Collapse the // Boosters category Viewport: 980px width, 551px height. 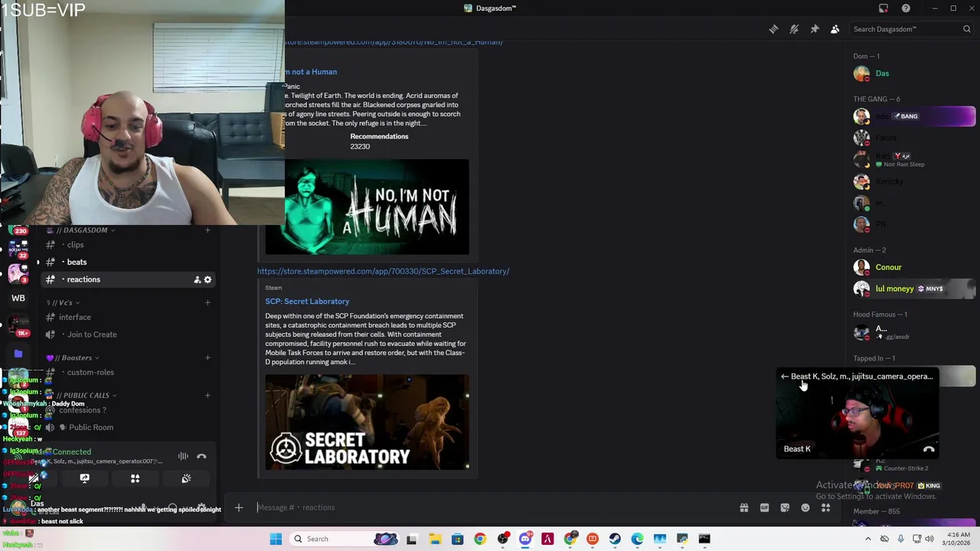(x=73, y=357)
